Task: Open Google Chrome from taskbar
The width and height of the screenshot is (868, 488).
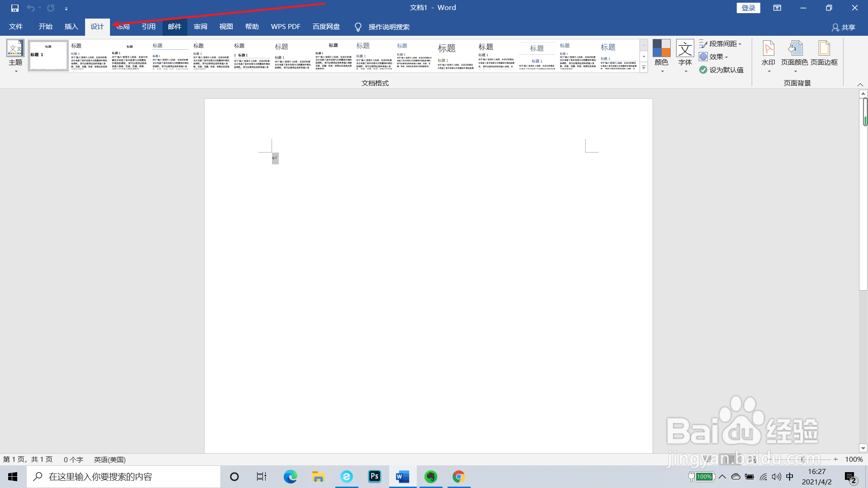Action: click(459, 477)
